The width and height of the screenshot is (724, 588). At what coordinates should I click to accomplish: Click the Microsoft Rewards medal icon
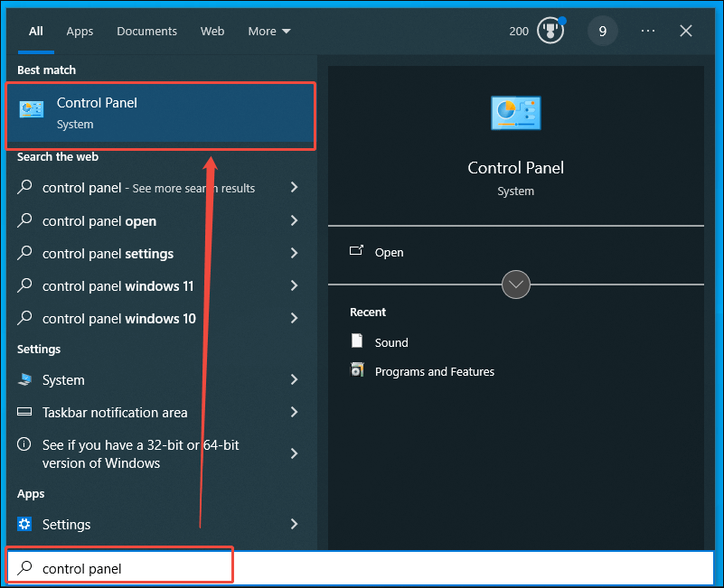pos(549,30)
